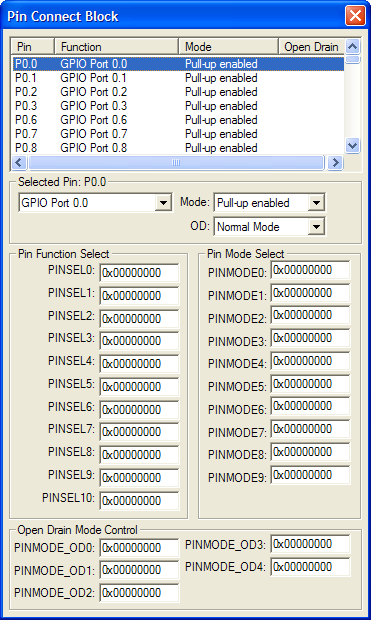The width and height of the screenshot is (371, 620).
Task: Click the PINMODE9 value field
Action: (x=310, y=475)
